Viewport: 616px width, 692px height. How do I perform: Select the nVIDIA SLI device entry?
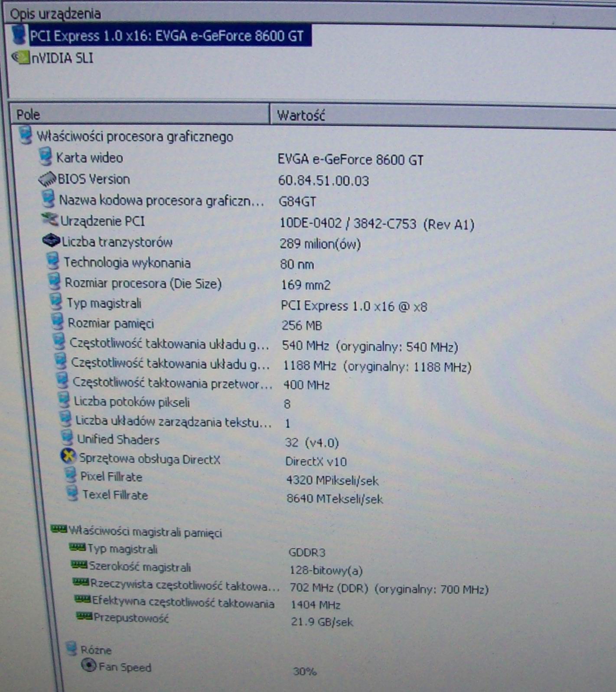(x=62, y=58)
